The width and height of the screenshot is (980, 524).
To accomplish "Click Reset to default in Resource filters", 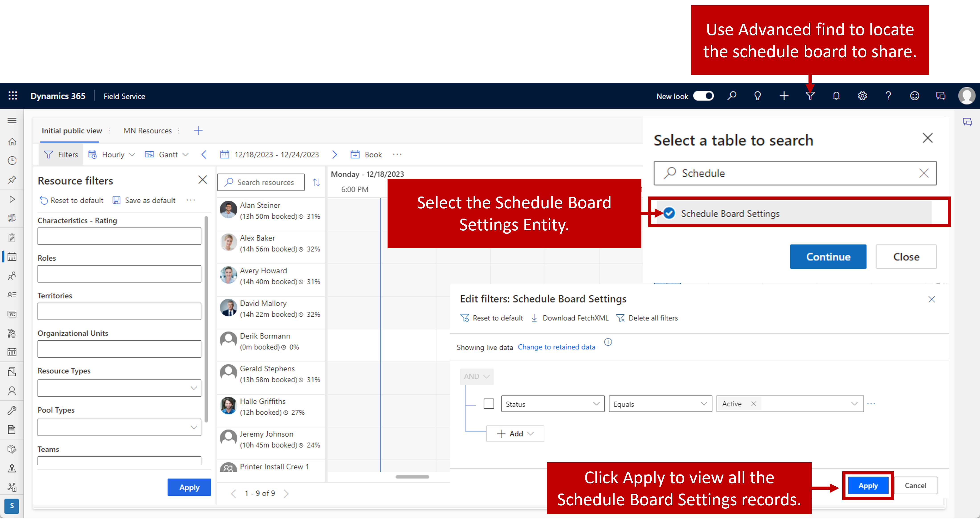I will [71, 200].
